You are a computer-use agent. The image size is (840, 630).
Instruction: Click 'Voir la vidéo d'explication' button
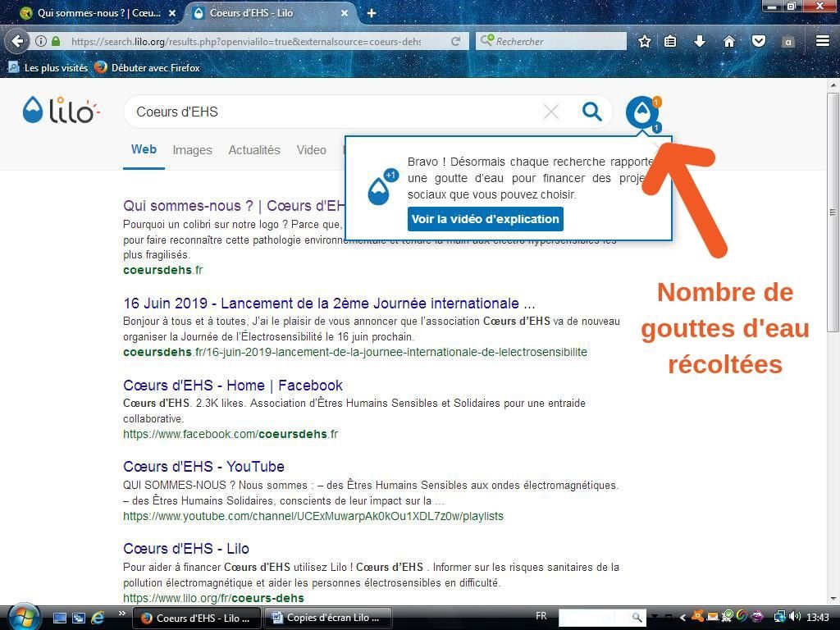[x=486, y=219]
